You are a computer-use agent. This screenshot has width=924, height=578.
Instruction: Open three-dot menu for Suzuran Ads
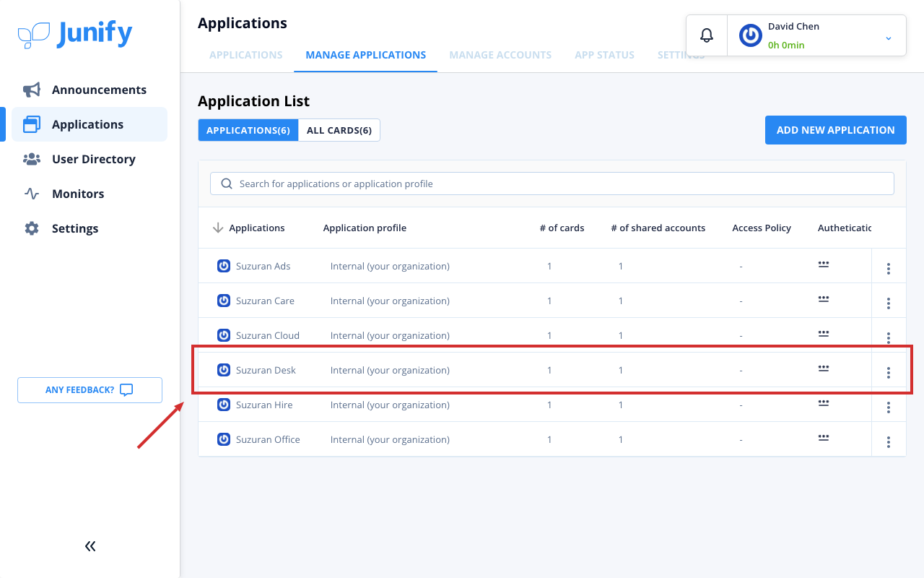tap(889, 269)
